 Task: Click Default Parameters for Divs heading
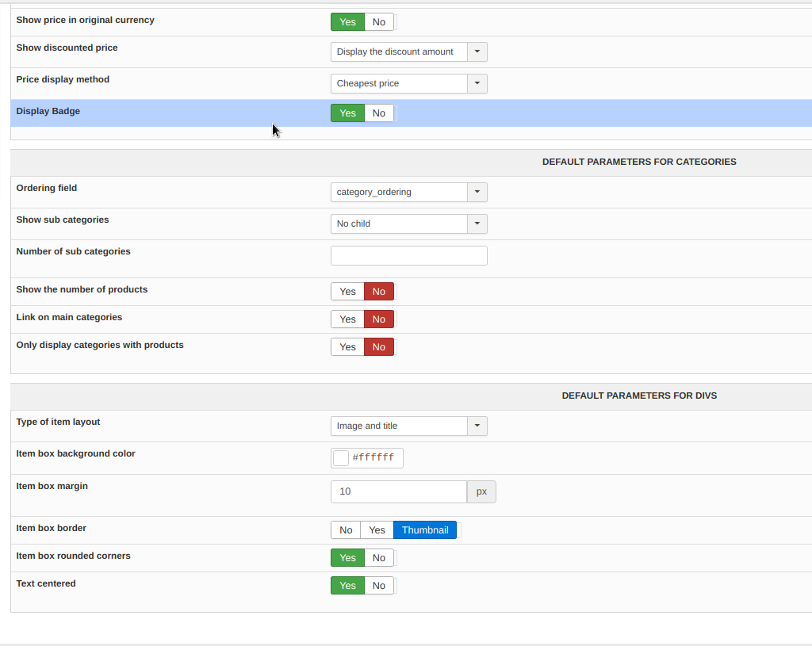tap(639, 396)
